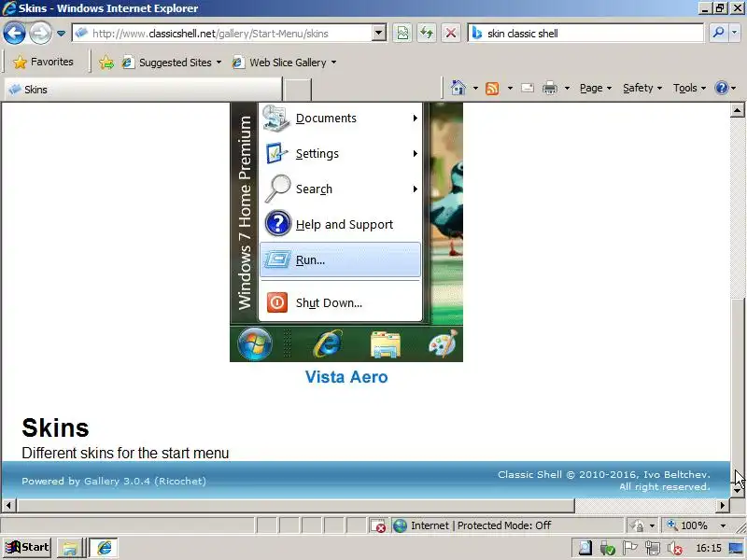Open the Windows Start button

pyautogui.click(x=27, y=548)
